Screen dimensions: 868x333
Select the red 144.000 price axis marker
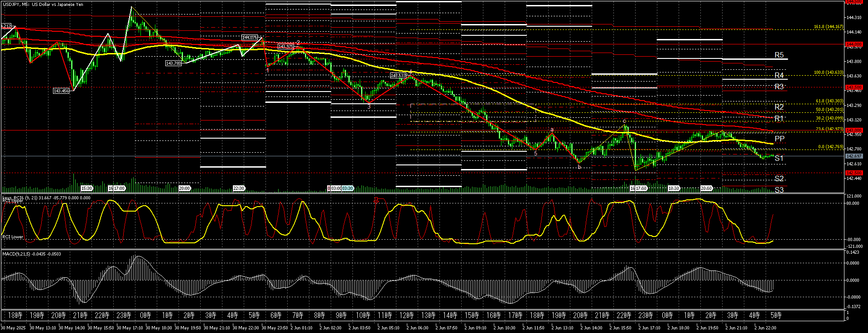pos(854,44)
